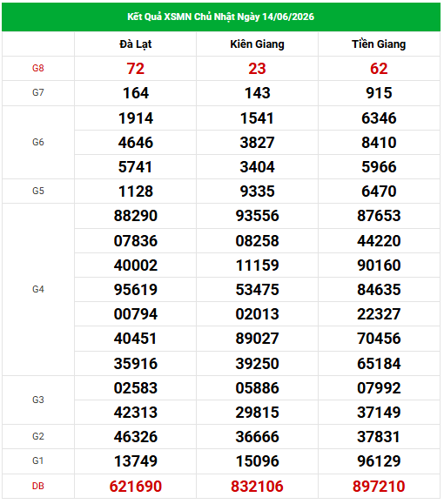Select the Kiên Giang column header
Viewport: 444px width, 504px height.
257,44
